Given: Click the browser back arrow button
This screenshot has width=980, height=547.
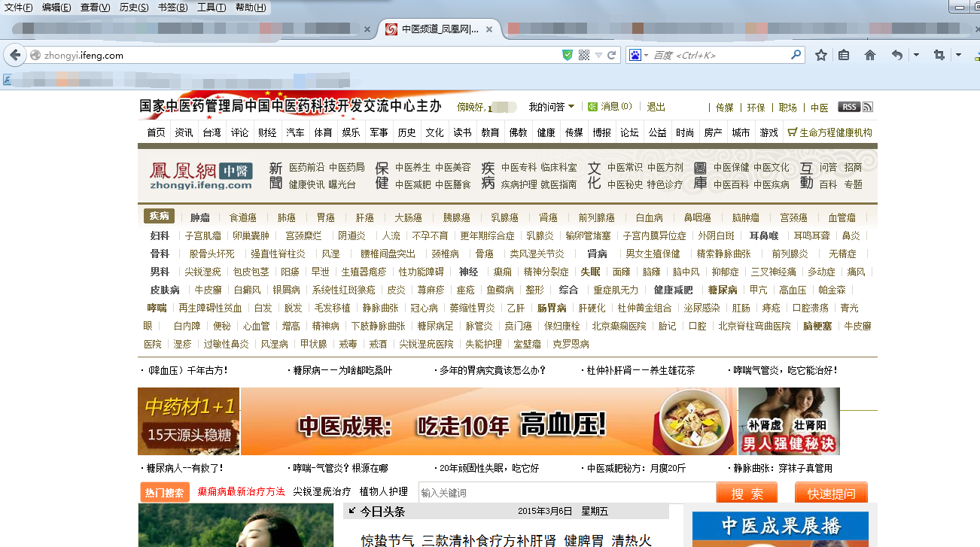Looking at the screenshot, I should pyautogui.click(x=14, y=55).
